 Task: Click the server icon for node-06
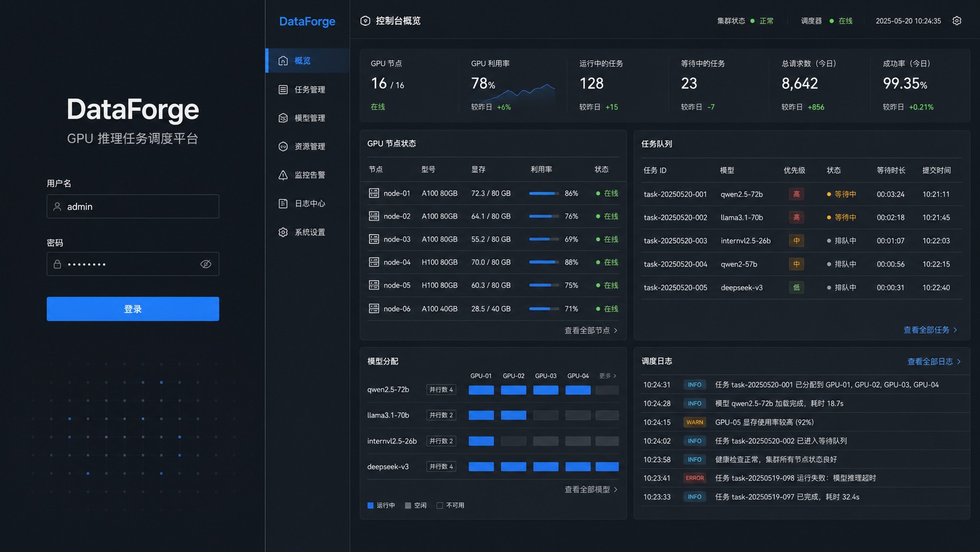tap(373, 309)
